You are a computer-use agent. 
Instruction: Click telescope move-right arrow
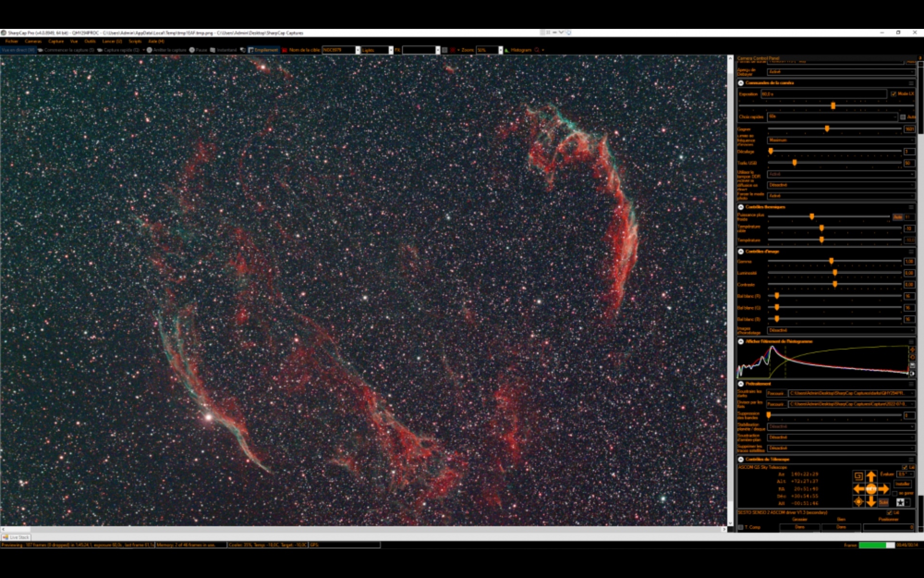tap(884, 489)
